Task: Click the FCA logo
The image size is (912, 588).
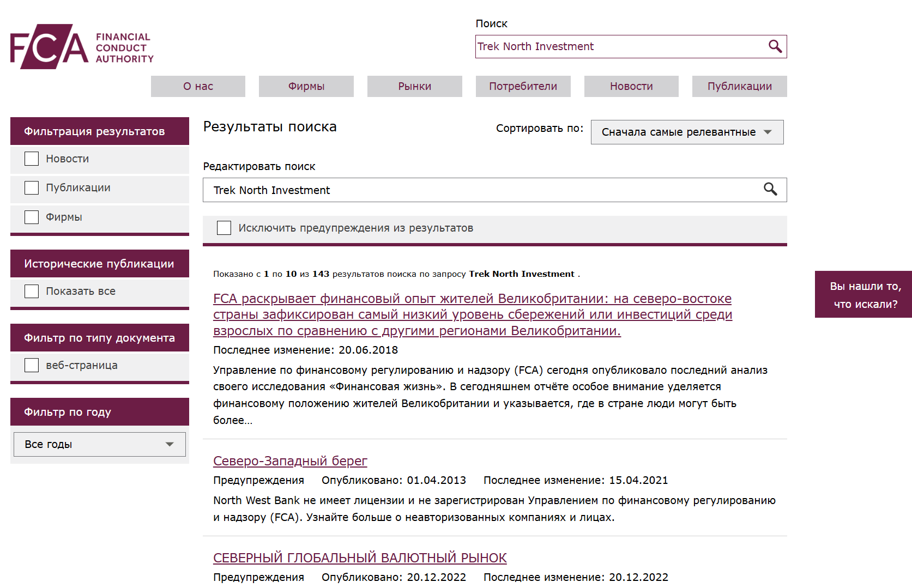Action: [82, 46]
